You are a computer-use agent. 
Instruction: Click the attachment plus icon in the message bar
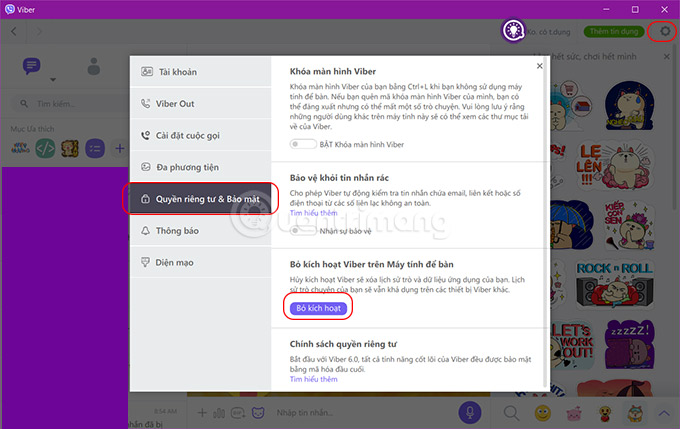click(202, 413)
